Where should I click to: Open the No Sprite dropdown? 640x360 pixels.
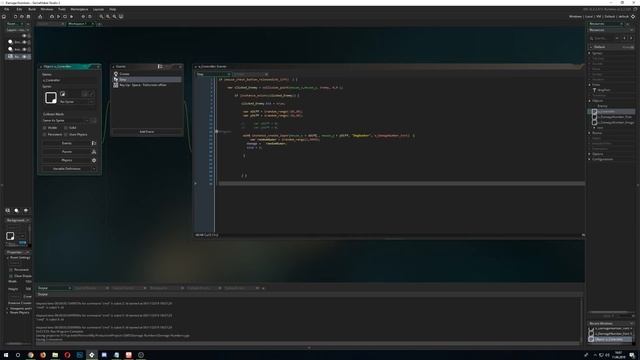77,102
